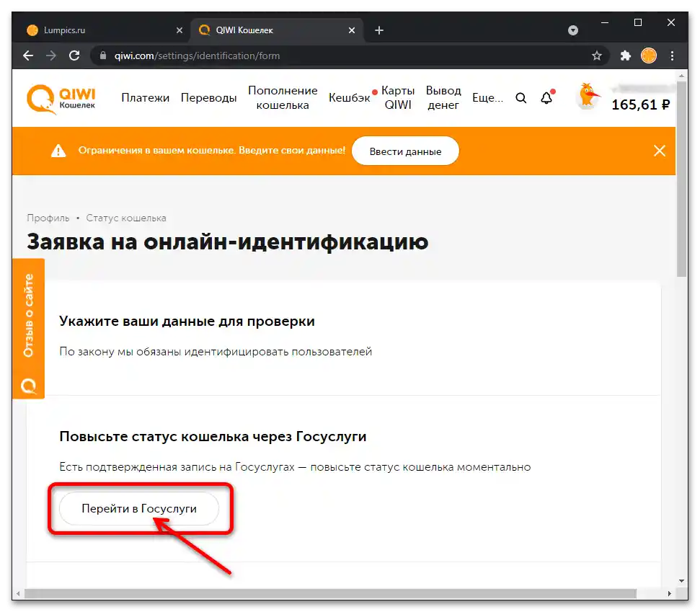Viewport: 700px width, 612px height.
Task: Click the scroll right arrow
Action: click(669, 594)
